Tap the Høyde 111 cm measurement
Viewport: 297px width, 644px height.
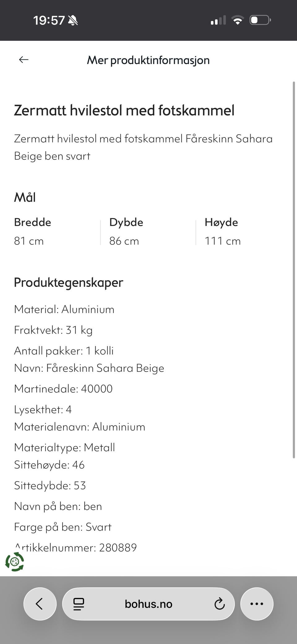click(x=222, y=231)
